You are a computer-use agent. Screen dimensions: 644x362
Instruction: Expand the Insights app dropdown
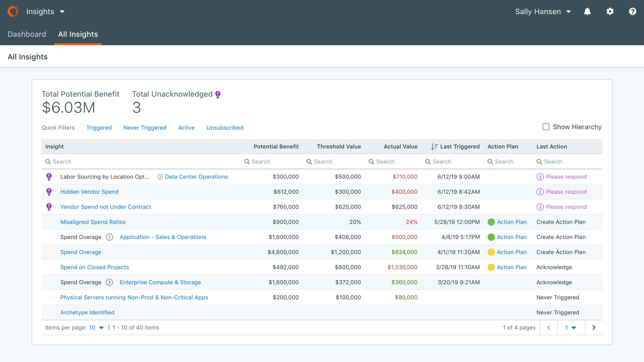(62, 12)
